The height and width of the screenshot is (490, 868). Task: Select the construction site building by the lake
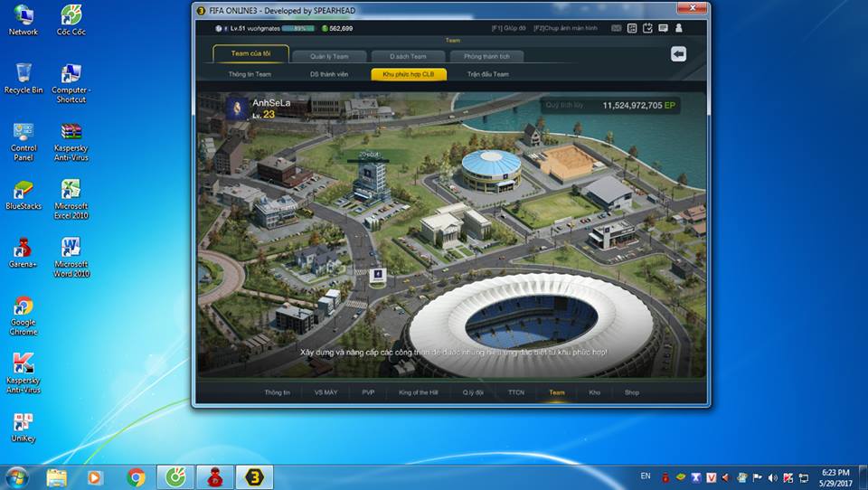tap(568, 163)
